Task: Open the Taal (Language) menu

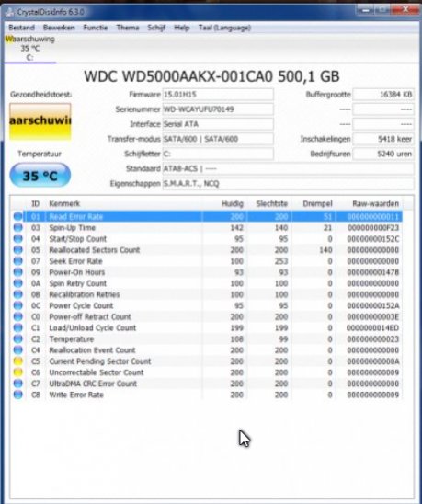Action: (224, 28)
